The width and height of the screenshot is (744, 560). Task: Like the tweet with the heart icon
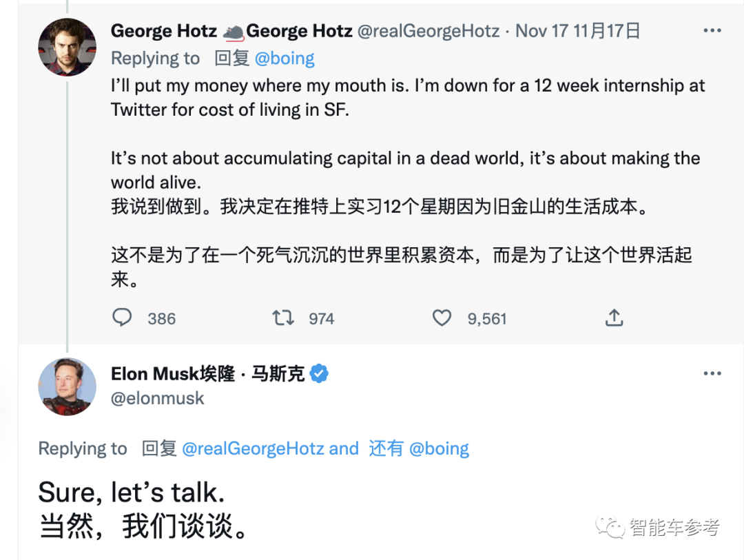point(442,318)
